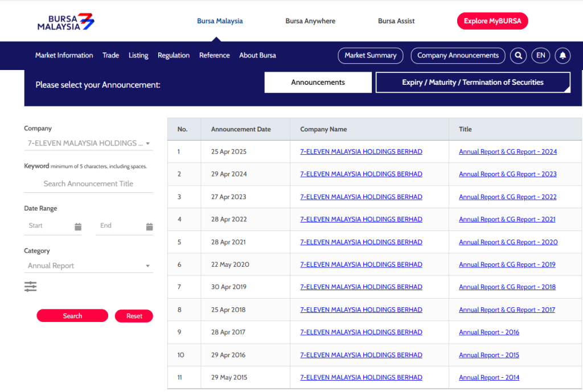Viewport: 583px width, 392px height.
Task: Open the About Bursa menu
Action: pyautogui.click(x=257, y=55)
